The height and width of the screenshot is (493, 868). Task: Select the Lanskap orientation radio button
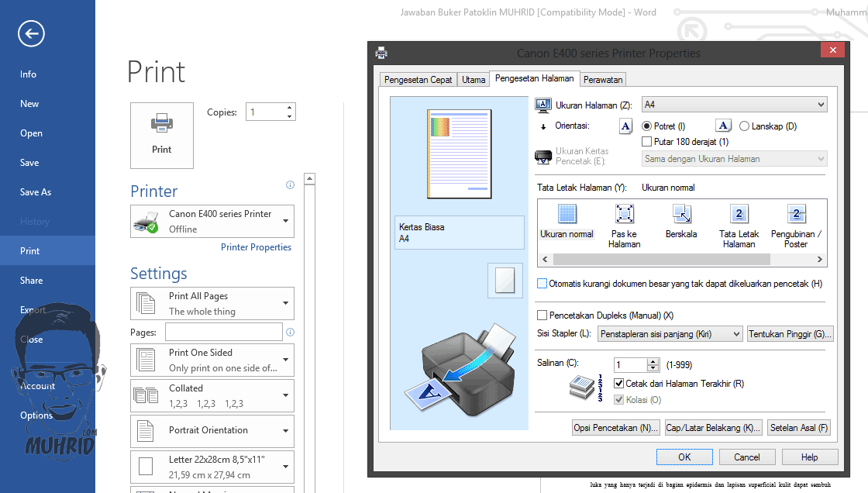pos(745,126)
